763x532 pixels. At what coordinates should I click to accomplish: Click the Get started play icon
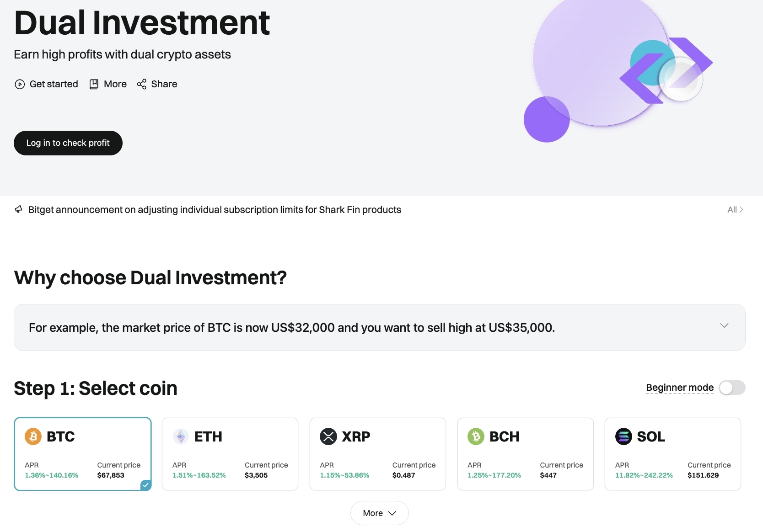[19, 84]
